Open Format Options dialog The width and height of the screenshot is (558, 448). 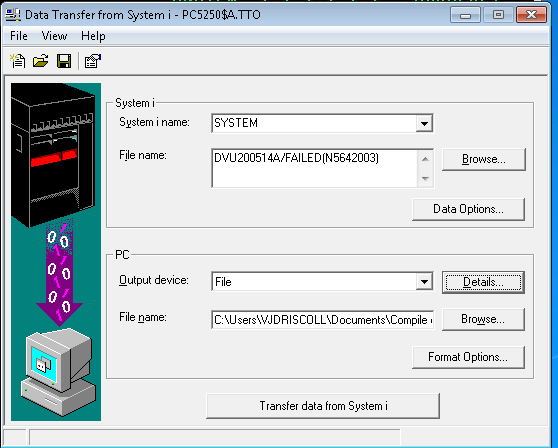click(468, 357)
